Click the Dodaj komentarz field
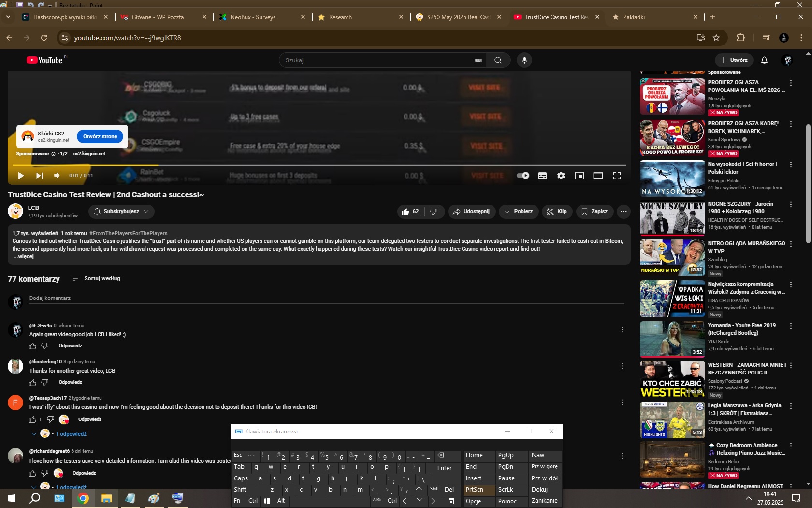 (326, 298)
